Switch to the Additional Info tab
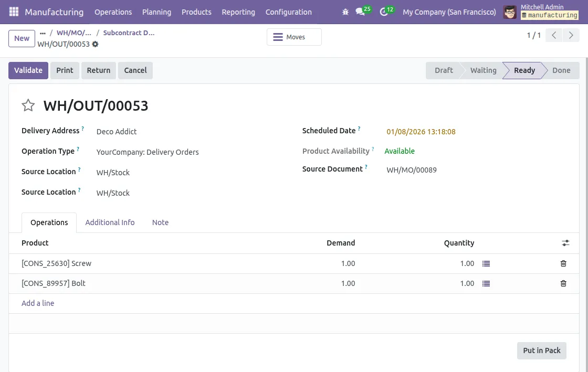 tap(110, 222)
